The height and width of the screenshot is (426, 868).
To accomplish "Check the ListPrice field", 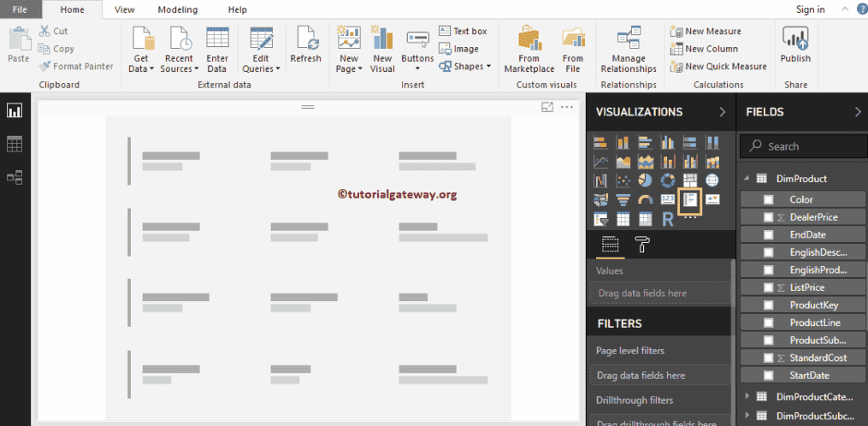I will [768, 287].
